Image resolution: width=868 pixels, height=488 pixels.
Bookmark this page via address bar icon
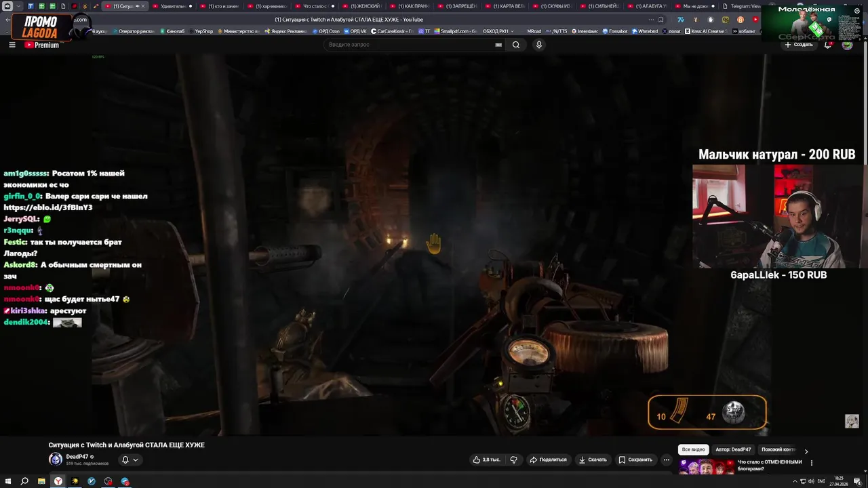coord(660,20)
